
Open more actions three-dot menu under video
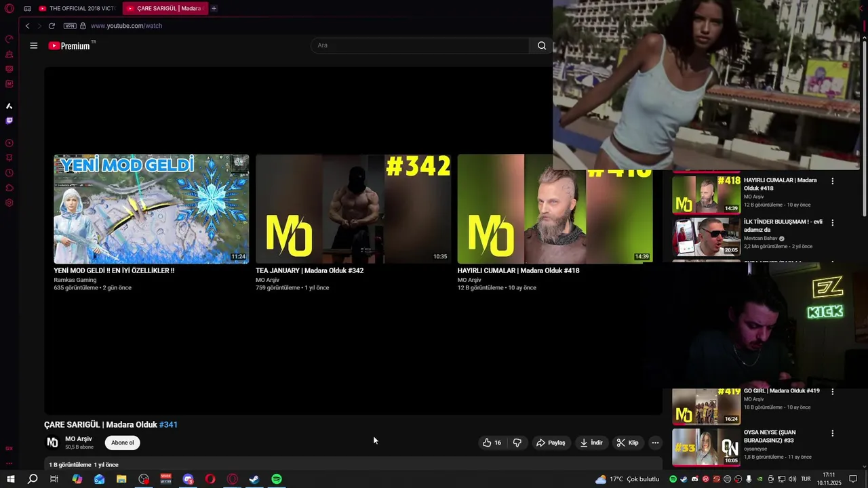coord(655,443)
